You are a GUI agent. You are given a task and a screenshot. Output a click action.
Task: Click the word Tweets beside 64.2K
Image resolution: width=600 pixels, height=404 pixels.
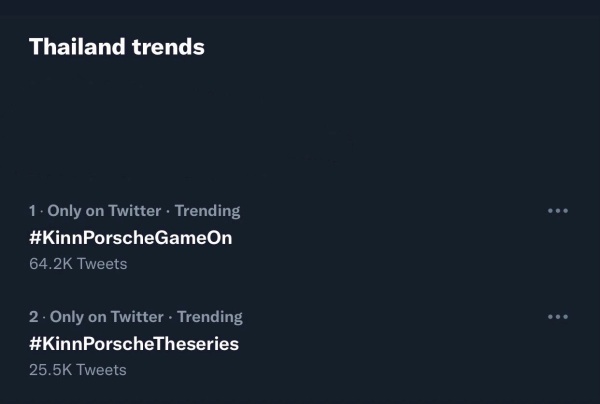(x=102, y=264)
